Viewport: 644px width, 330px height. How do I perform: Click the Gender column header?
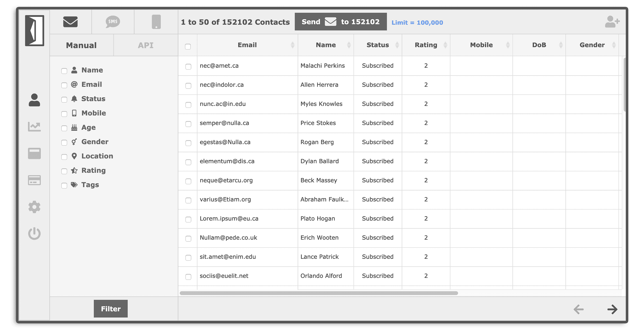[592, 45]
